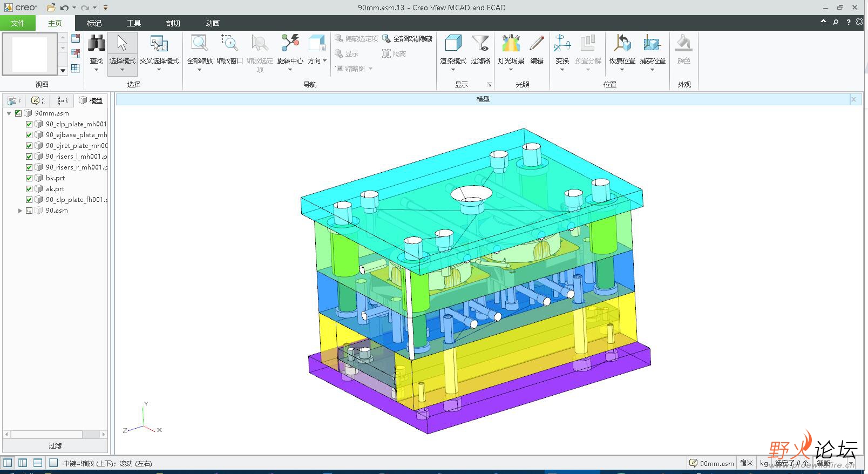Viewport: 868px width, 474px height.
Task: Click the help question mark icon
Action: 848,22
